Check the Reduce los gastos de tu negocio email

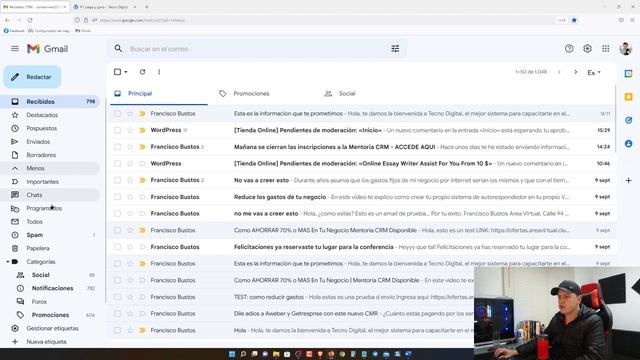117,197
